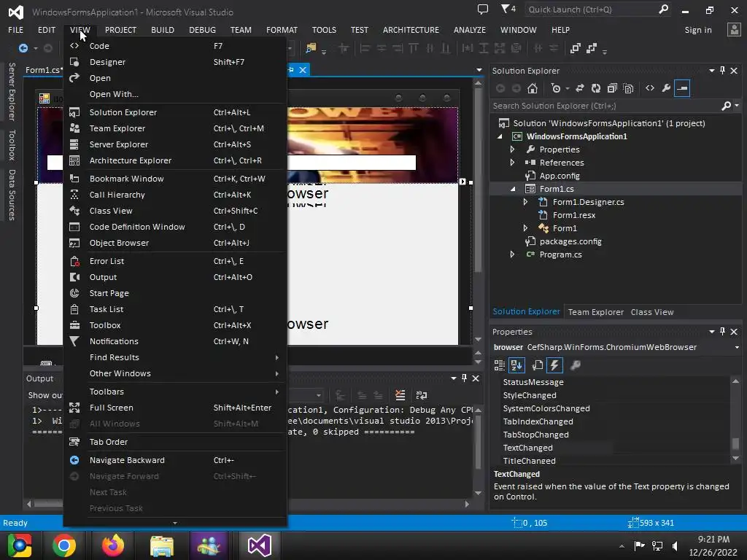Choose Object Browser in View menu

coord(175,243)
